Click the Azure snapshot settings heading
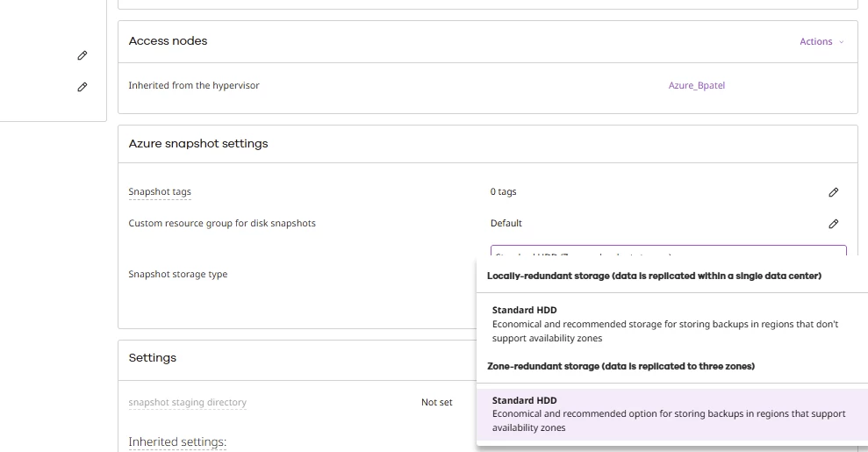868x452 pixels. coord(198,144)
